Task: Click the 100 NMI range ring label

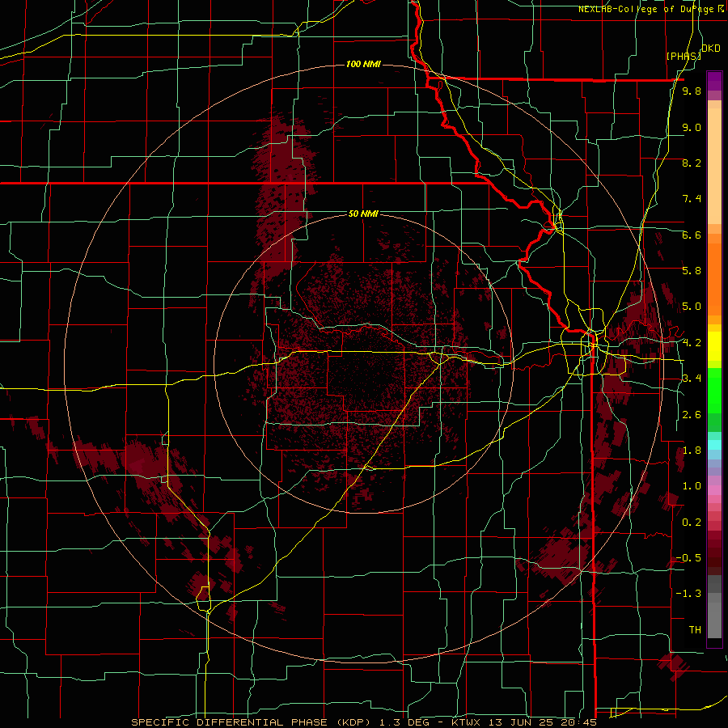Action: [x=363, y=64]
